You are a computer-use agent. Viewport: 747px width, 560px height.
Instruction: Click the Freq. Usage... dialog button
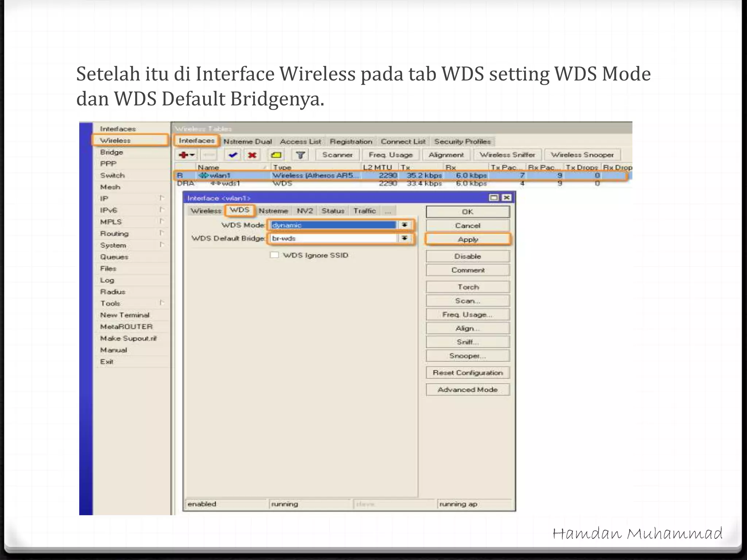(468, 315)
